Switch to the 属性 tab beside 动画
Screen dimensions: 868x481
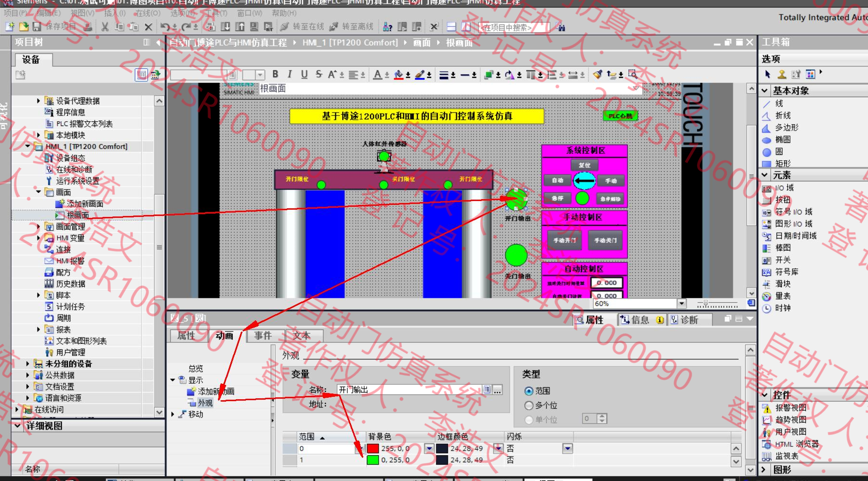click(186, 336)
